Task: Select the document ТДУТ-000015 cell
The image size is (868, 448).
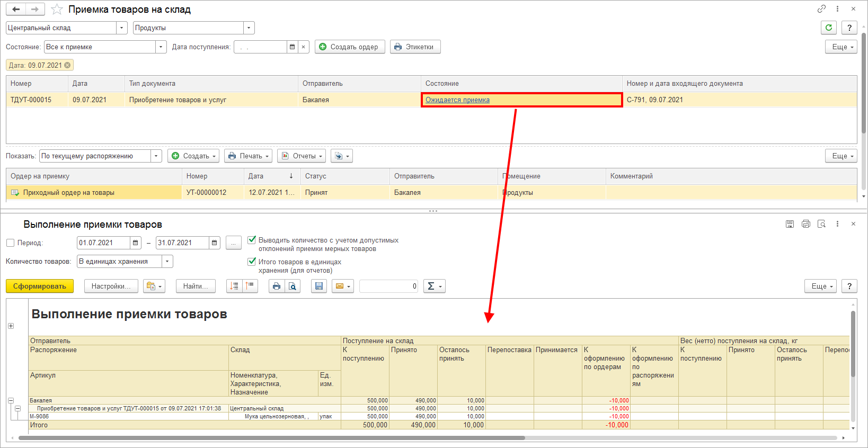Action: point(37,100)
